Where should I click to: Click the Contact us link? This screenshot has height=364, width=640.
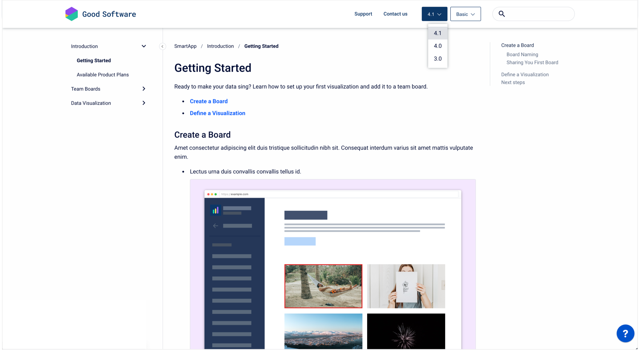click(x=395, y=14)
